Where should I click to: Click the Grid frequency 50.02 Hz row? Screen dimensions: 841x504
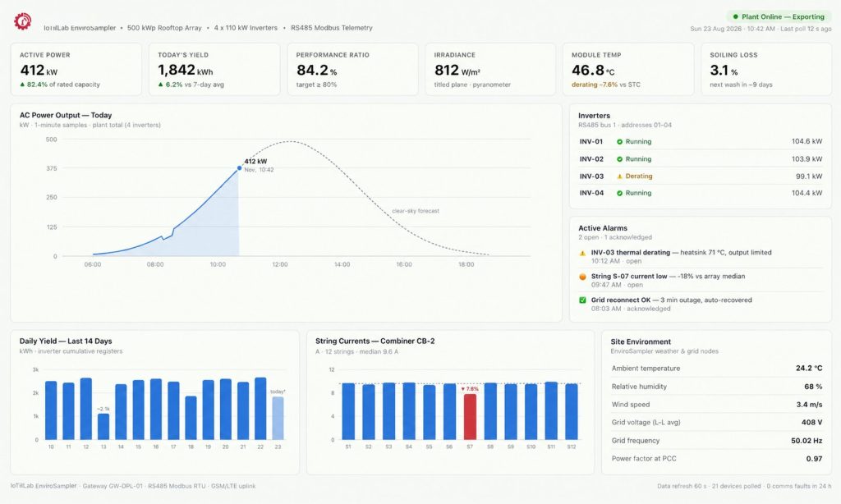(716, 441)
